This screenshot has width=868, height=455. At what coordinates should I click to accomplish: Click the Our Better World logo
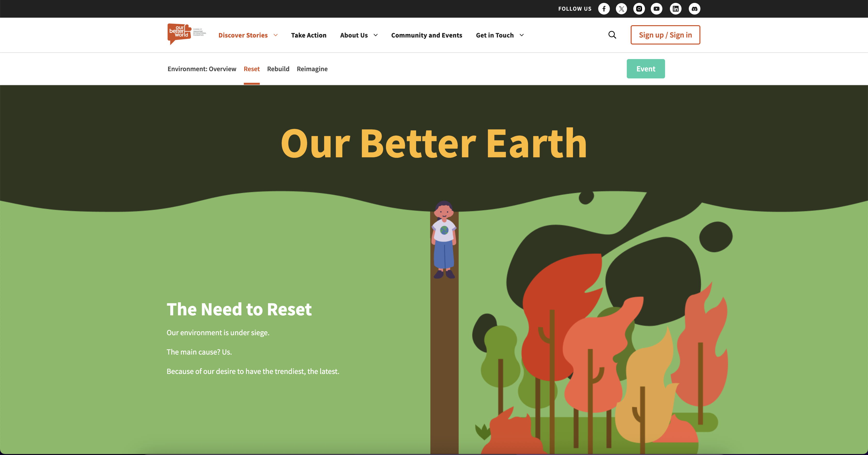click(180, 34)
